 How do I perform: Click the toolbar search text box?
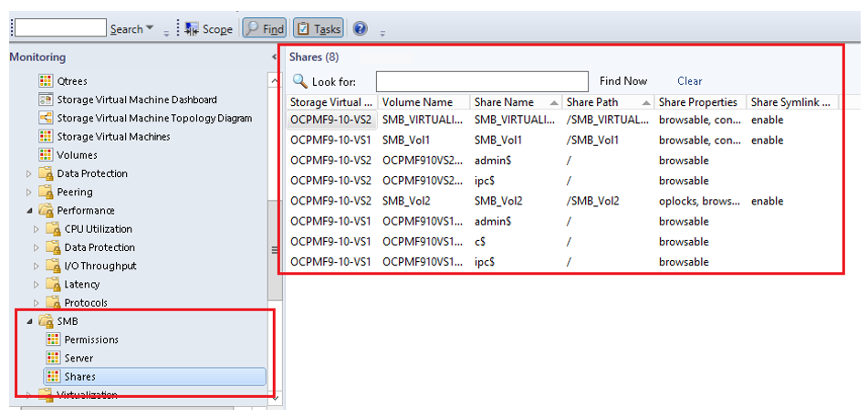pos(60,28)
